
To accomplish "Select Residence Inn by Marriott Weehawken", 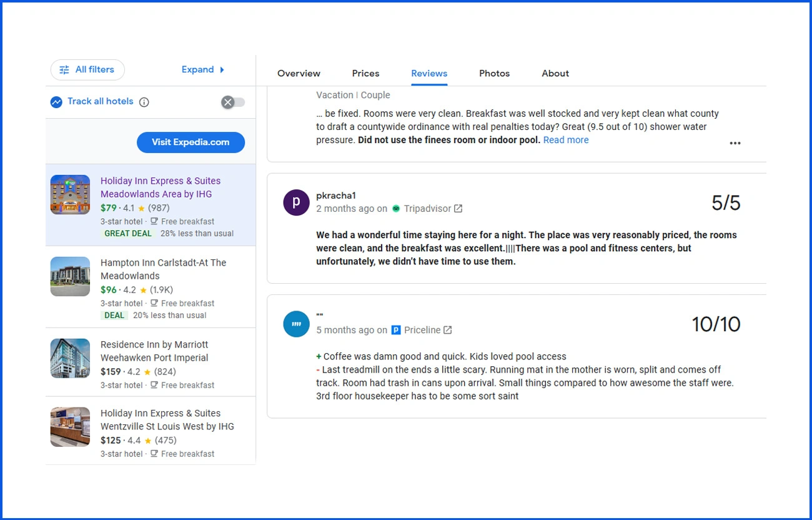I will pos(162,351).
